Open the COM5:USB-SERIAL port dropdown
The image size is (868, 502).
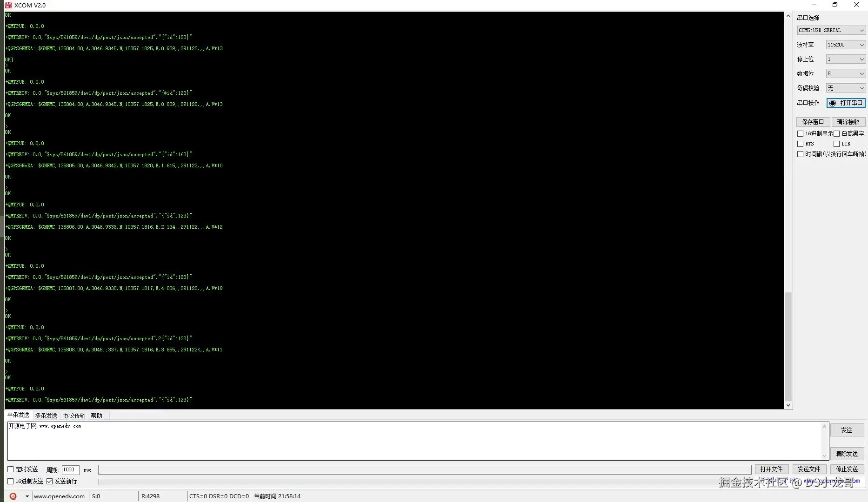[831, 31]
